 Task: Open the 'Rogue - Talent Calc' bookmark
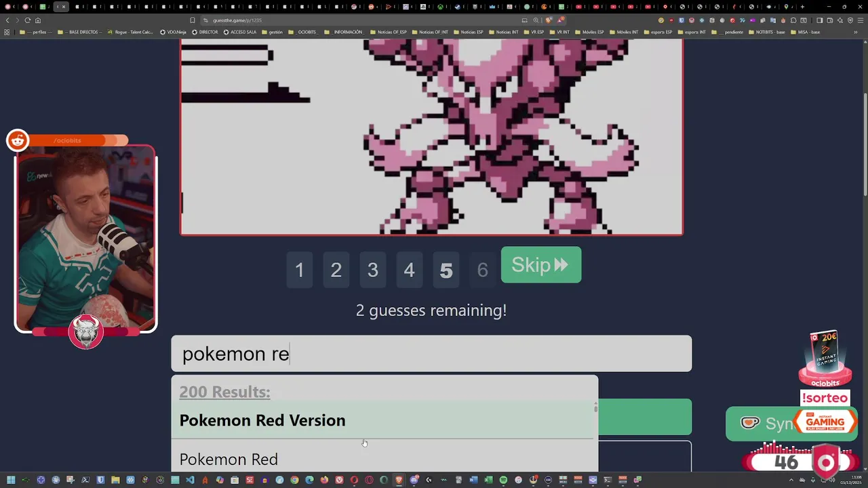click(x=129, y=32)
